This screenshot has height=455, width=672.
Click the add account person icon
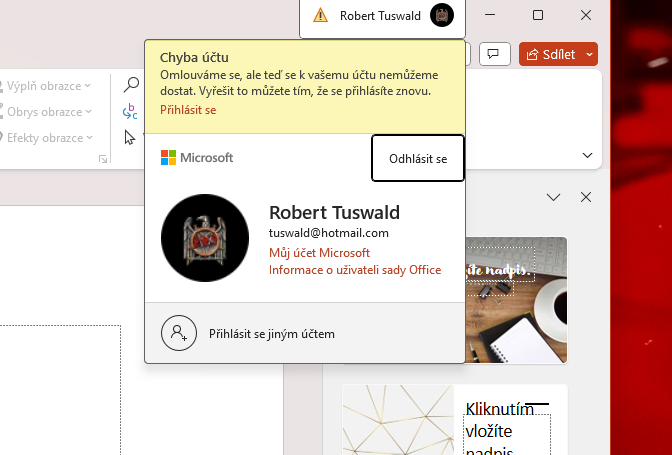[x=179, y=333]
